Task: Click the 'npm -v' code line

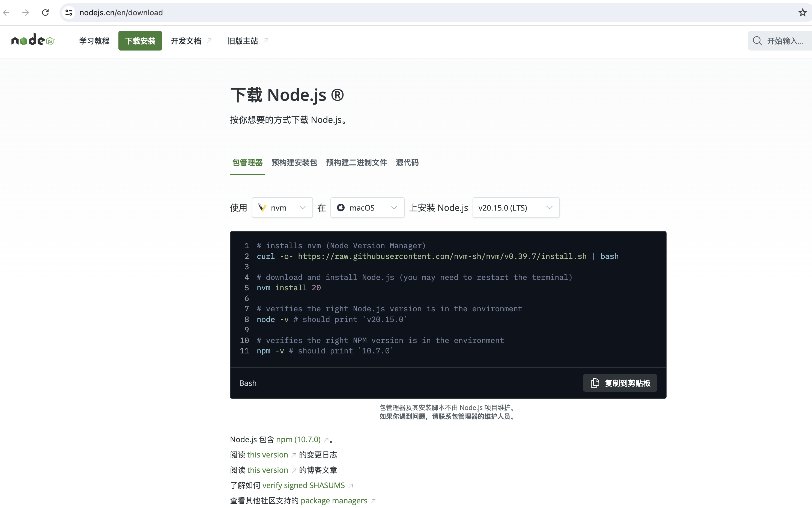Action: (325, 351)
